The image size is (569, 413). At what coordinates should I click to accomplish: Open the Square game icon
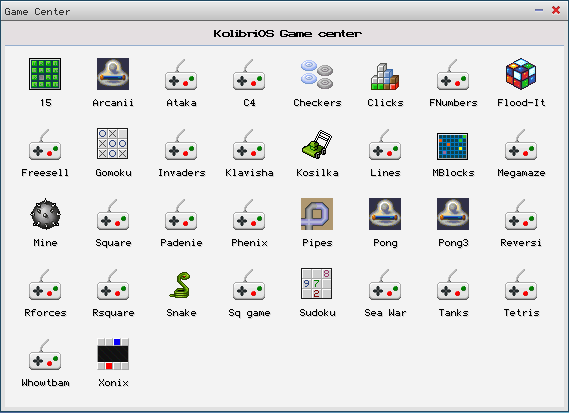[x=113, y=214]
